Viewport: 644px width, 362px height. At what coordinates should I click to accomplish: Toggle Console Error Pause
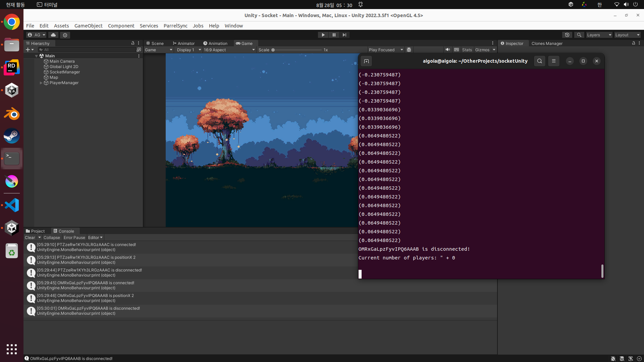click(x=74, y=237)
